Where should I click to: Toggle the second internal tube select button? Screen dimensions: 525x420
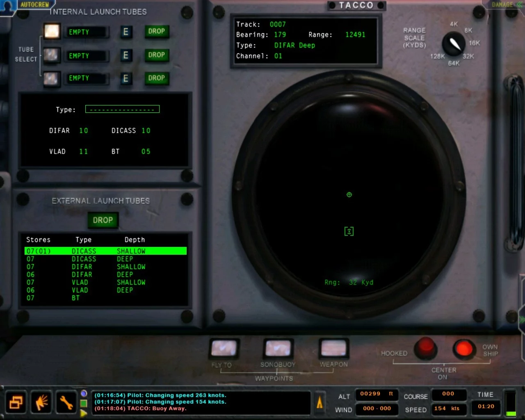click(x=52, y=55)
